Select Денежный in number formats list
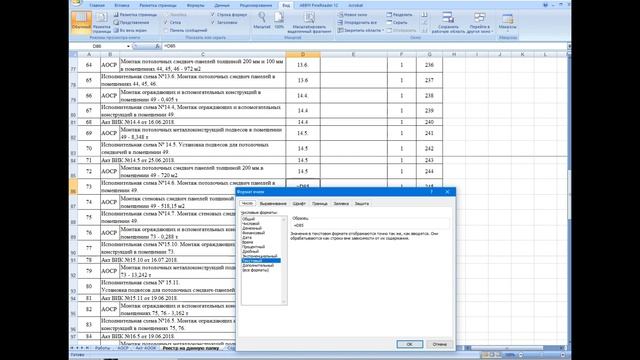This screenshot has height=360, width=640. tap(252, 228)
